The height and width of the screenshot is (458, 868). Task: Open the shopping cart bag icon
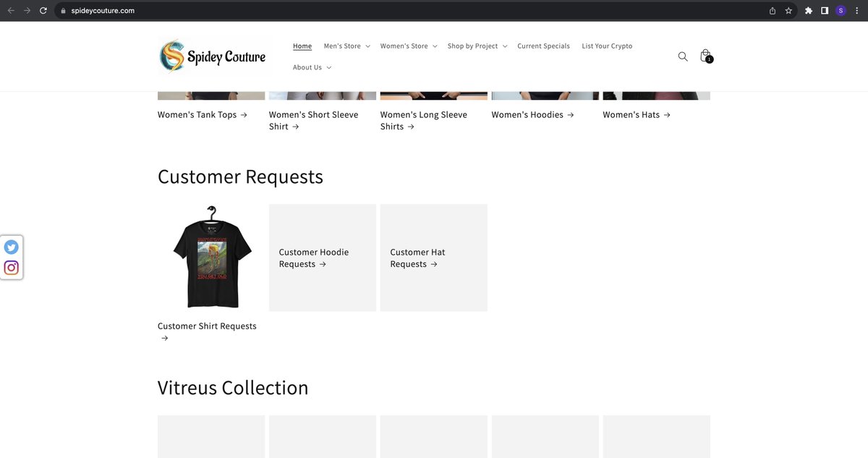pos(705,56)
